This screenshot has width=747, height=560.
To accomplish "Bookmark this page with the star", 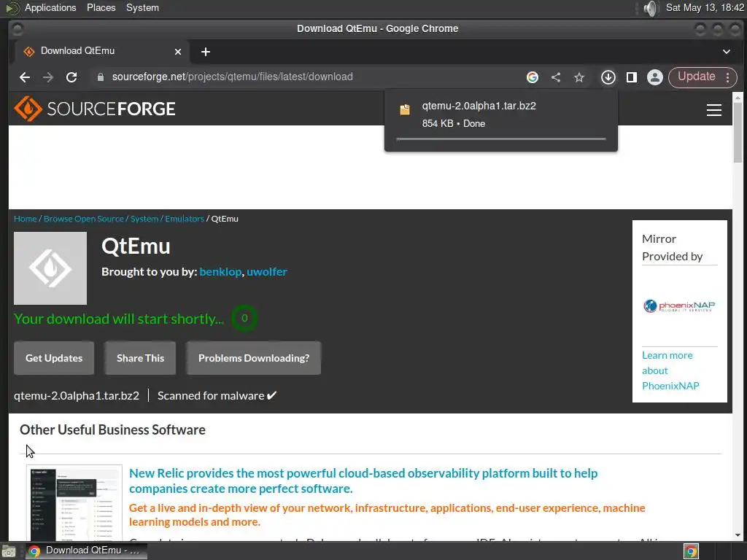I will point(578,77).
